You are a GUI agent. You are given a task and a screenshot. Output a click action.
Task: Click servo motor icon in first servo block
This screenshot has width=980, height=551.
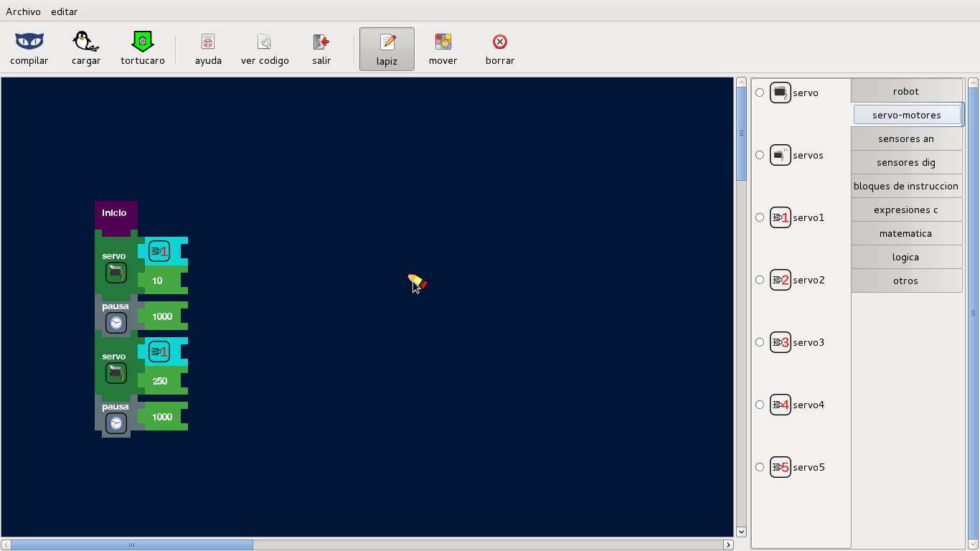coord(116,273)
